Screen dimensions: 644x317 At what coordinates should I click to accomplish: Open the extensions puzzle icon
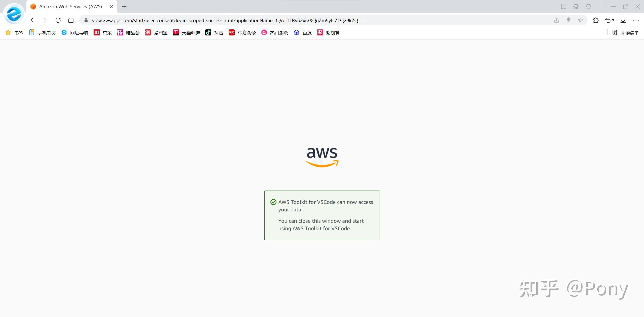pyautogui.click(x=596, y=20)
